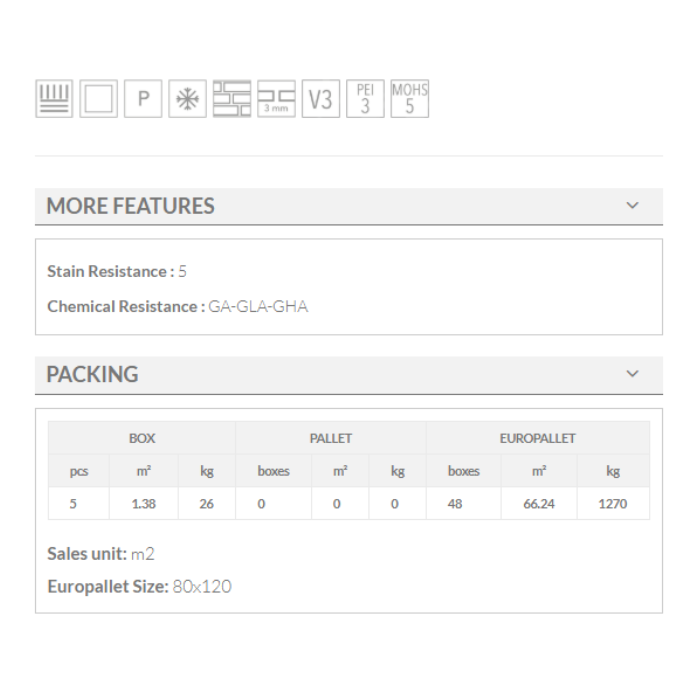
Task: Click the PACKING header title
Action: click(x=93, y=375)
